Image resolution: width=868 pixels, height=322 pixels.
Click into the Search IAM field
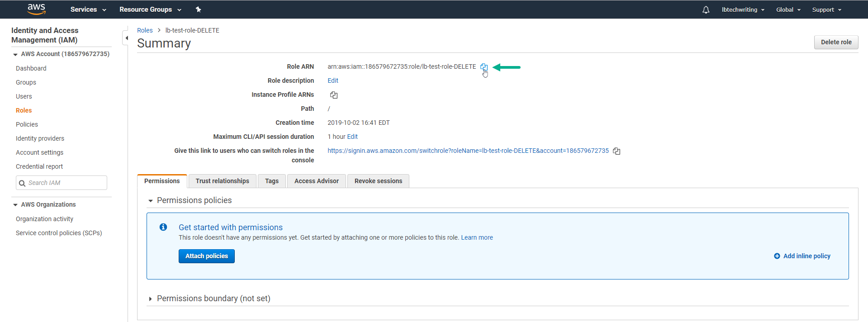[62, 183]
